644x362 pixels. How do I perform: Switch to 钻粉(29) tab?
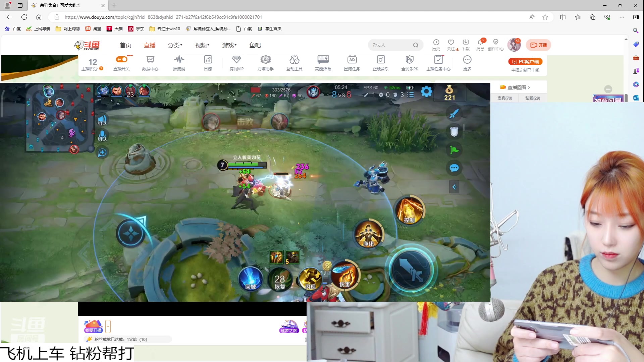[533, 98]
